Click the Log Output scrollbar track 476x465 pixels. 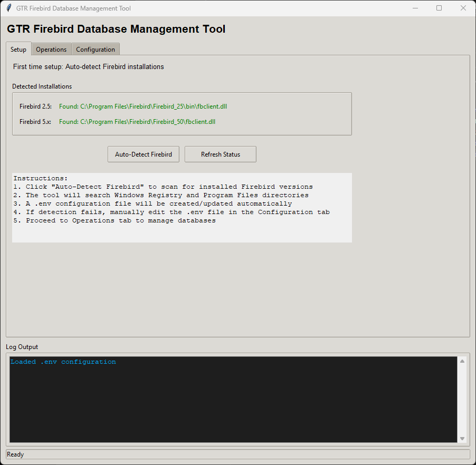pos(462,400)
